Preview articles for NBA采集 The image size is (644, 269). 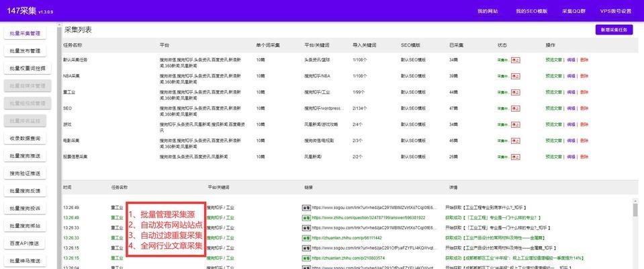pos(553,76)
